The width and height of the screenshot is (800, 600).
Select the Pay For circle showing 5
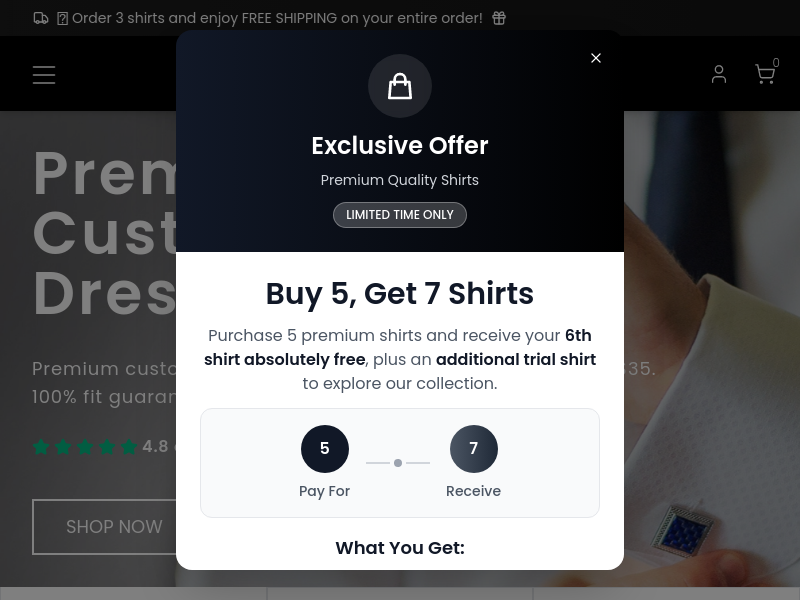pyautogui.click(x=325, y=448)
